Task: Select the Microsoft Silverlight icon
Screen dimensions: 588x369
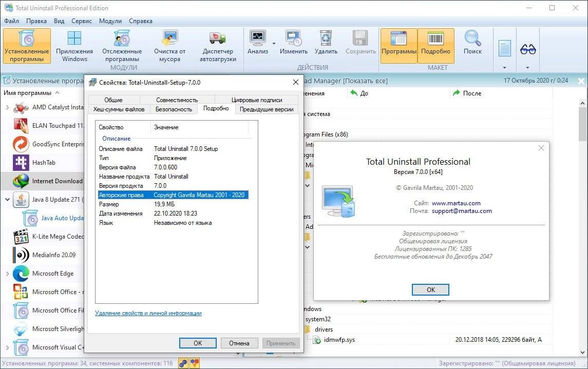Action: [x=21, y=329]
